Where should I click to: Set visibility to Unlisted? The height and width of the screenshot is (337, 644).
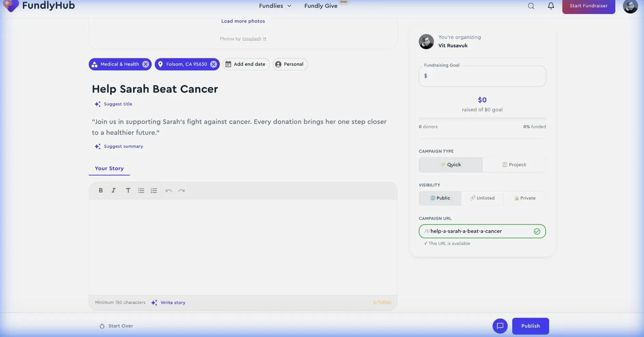482,198
